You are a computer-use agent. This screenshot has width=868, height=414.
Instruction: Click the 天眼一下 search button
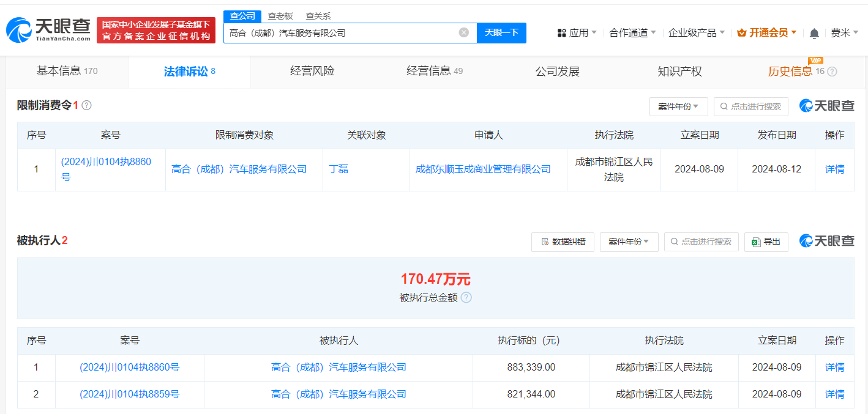(501, 33)
